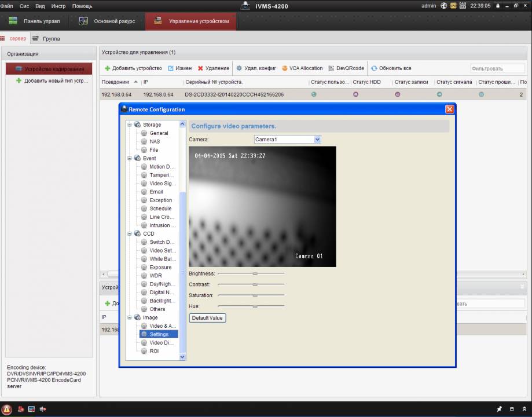Click the DevQRcode button
The width and height of the screenshot is (532, 417).
point(346,68)
